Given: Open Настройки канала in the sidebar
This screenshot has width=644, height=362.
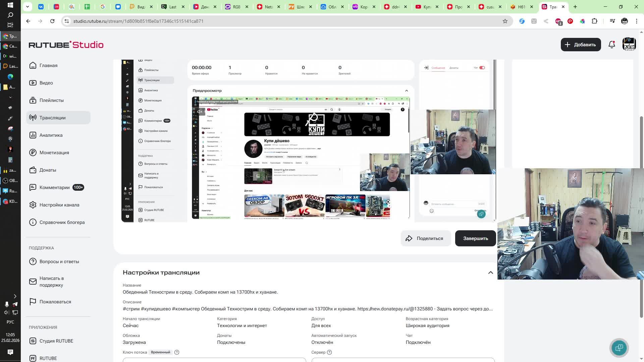Looking at the screenshot, I should [59, 205].
